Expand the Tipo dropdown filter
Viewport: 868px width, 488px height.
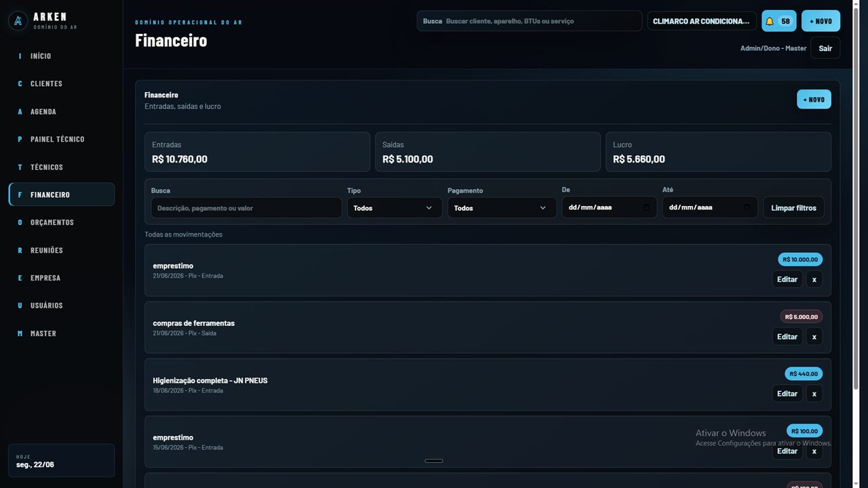[x=395, y=208]
